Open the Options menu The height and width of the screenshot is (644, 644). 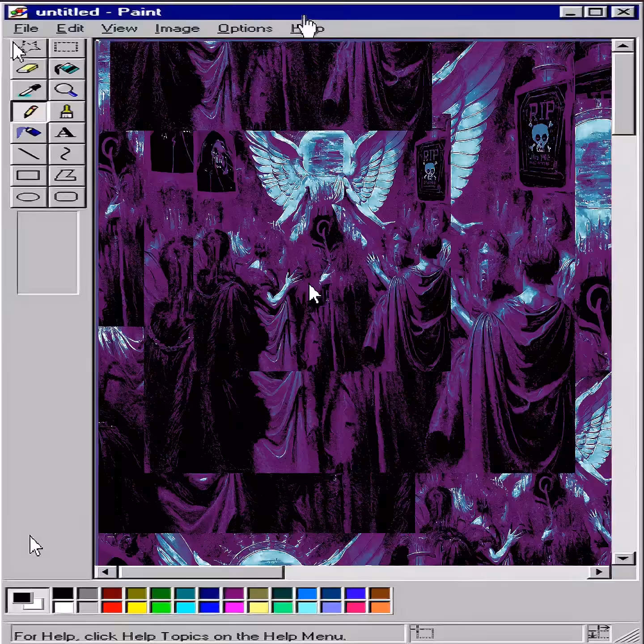point(245,29)
